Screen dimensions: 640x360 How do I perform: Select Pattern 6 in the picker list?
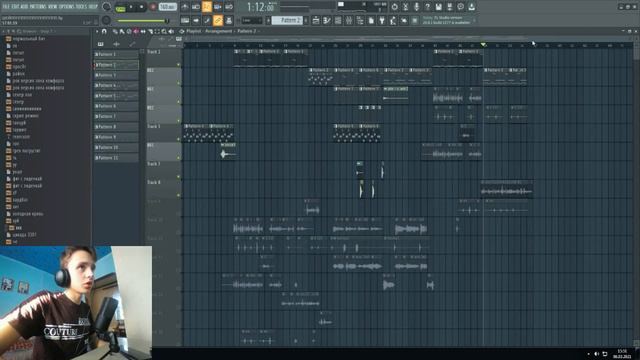point(116,106)
